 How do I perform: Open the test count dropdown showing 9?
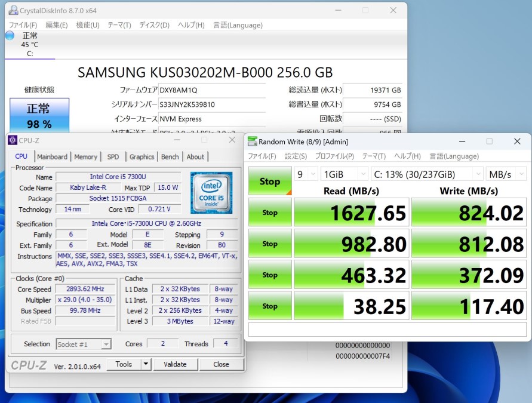(x=306, y=174)
